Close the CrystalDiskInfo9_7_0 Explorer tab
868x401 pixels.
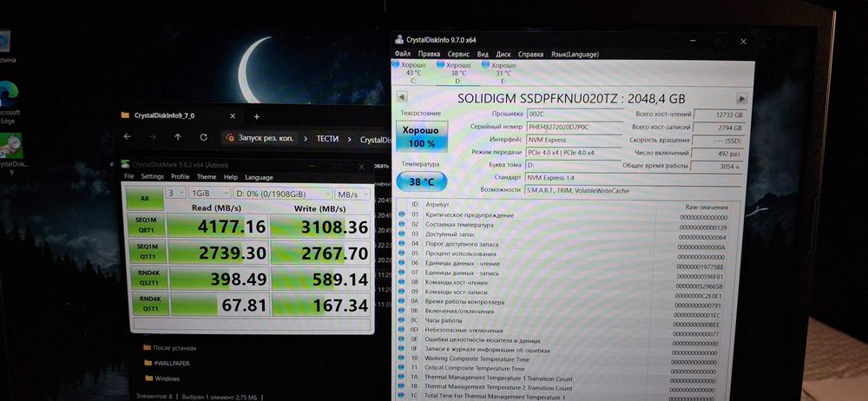coord(233,115)
